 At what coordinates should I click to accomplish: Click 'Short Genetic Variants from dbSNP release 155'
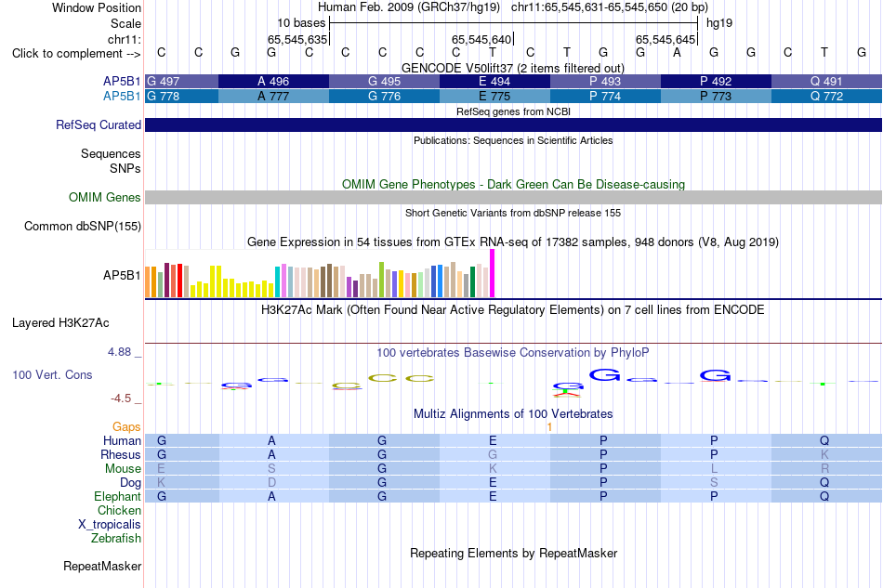pos(513,213)
